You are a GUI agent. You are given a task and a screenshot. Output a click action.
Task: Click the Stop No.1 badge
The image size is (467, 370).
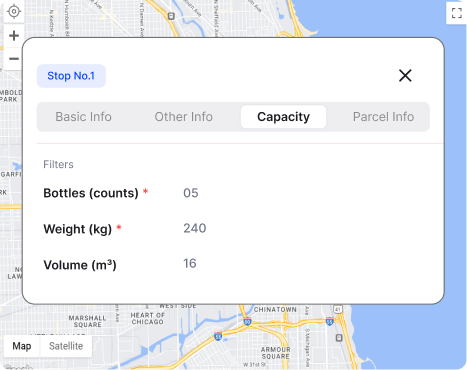point(71,76)
